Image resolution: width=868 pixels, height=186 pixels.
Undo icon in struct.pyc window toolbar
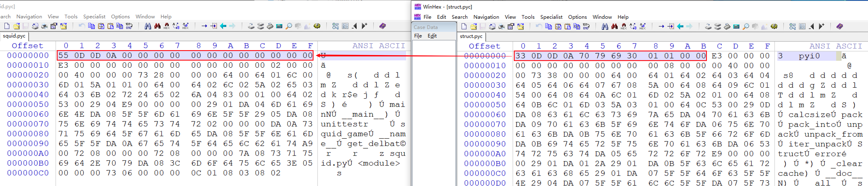tap(539, 26)
